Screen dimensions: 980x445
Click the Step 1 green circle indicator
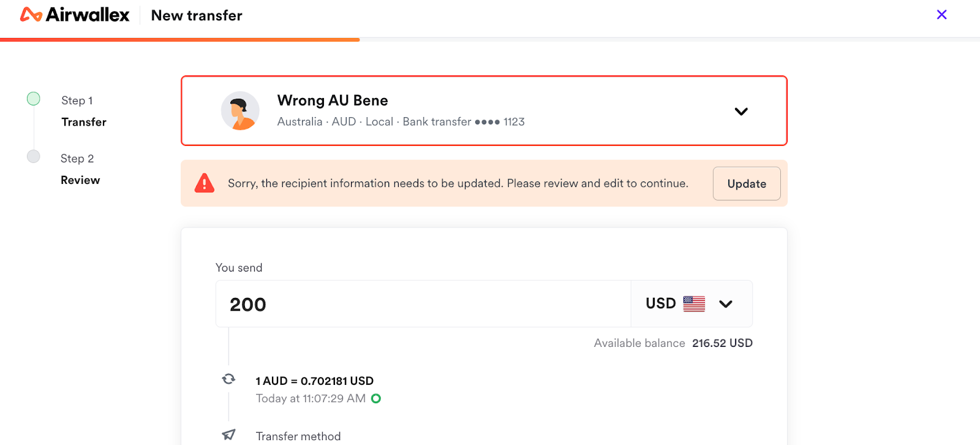[x=34, y=99]
